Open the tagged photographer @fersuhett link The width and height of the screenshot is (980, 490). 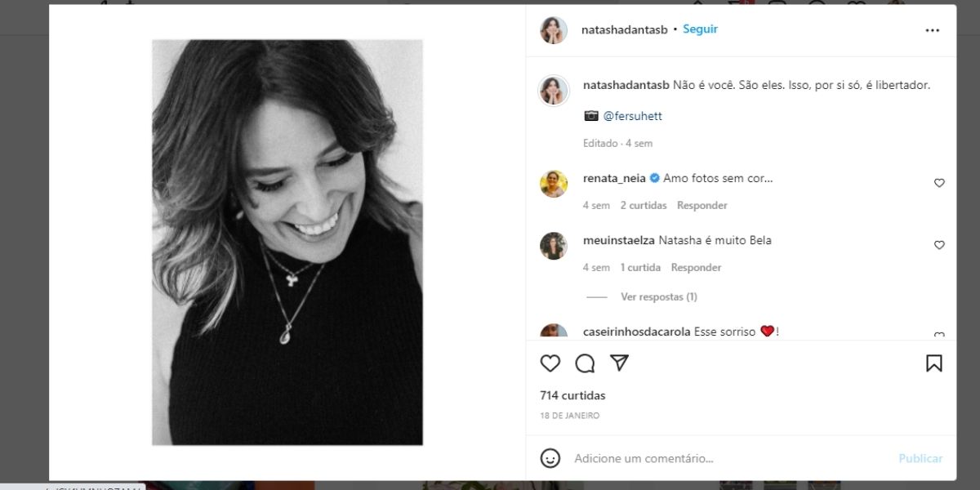tap(634, 115)
